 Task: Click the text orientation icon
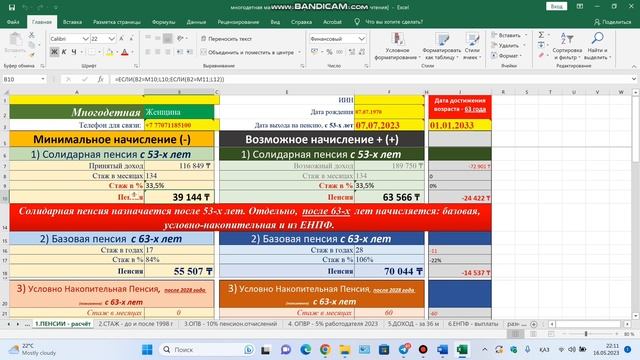coord(180,38)
